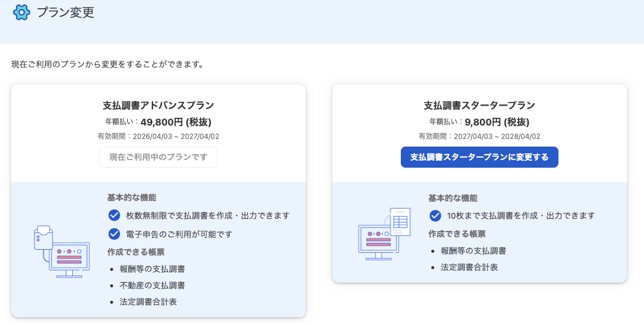Click 作成できる帳票 in the starter plan
This screenshot has height=326, width=644.
click(x=457, y=234)
